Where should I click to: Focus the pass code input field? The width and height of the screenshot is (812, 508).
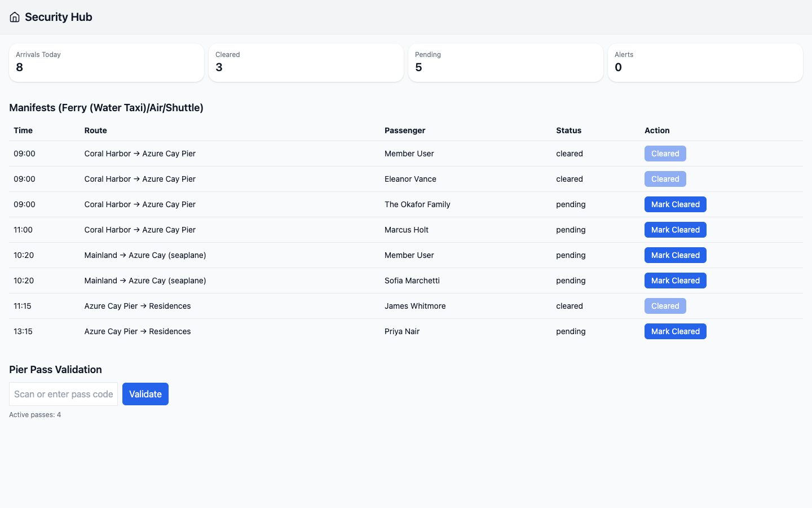[x=63, y=394]
